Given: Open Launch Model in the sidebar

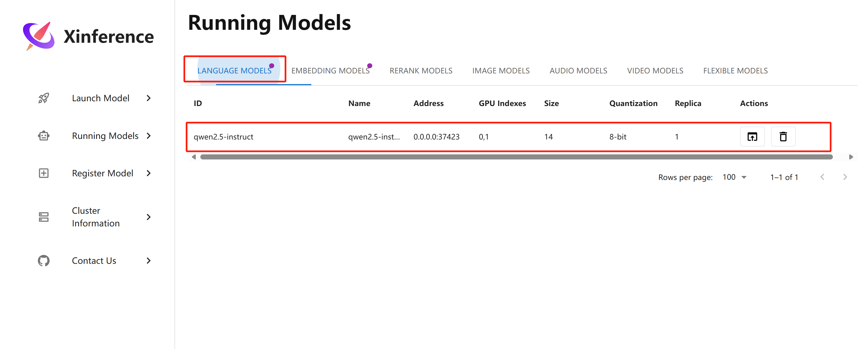Looking at the screenshot, I should click(95, 98).
